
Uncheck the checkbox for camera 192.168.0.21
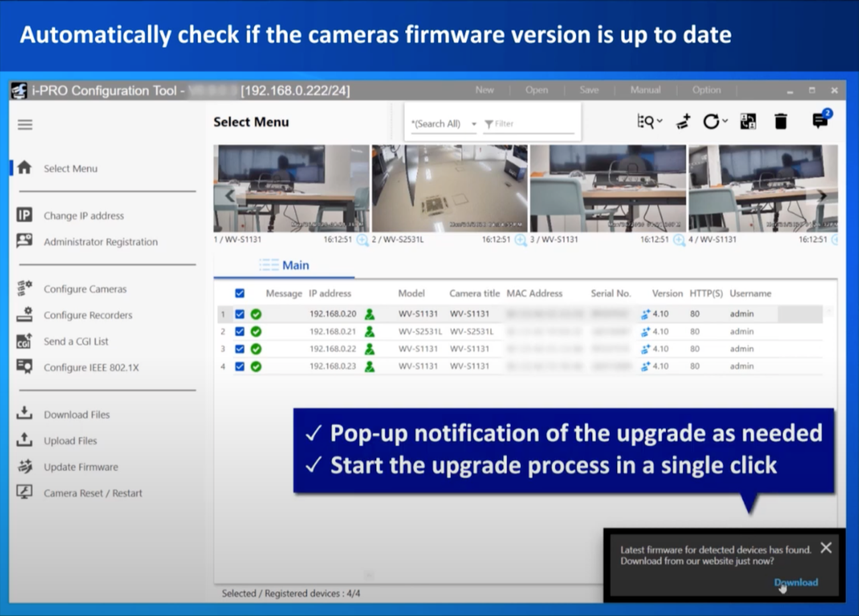pos(240,331)
